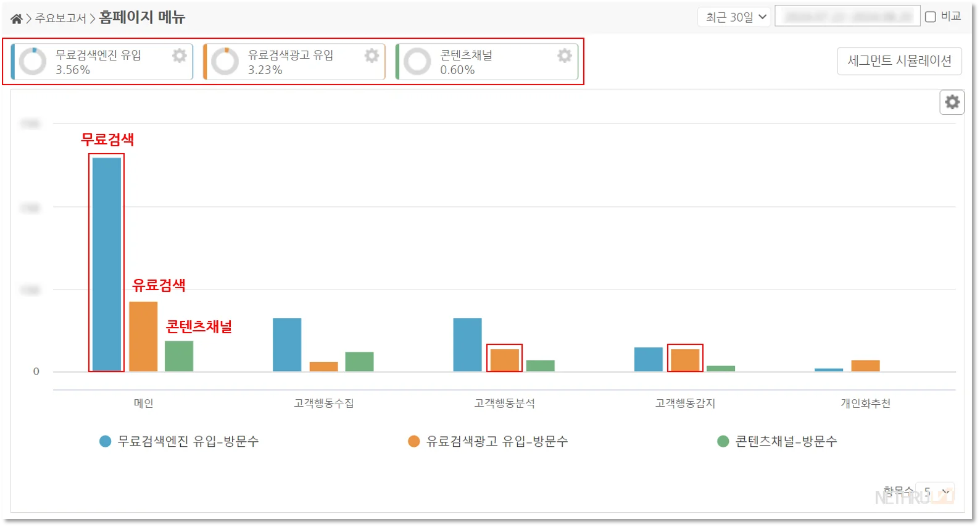Select the 홈페이지 메뉴 breadcrumb title

point(142,17)
